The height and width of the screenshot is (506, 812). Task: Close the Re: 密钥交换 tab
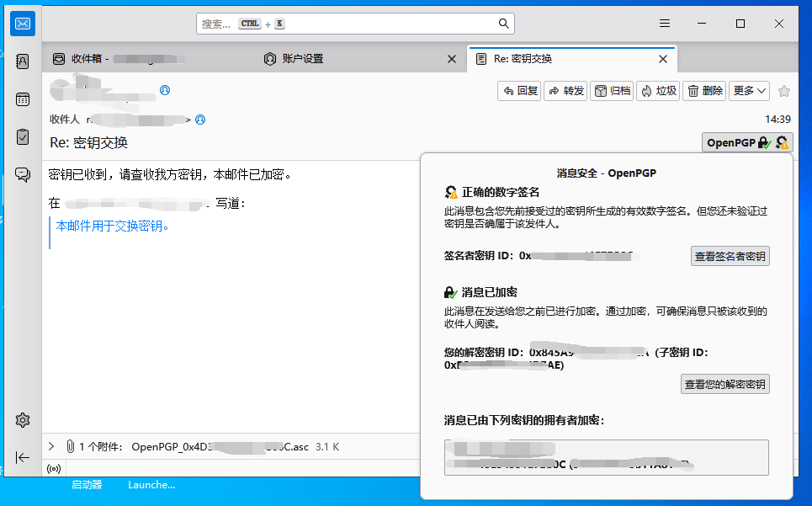[x=663, y=59]
